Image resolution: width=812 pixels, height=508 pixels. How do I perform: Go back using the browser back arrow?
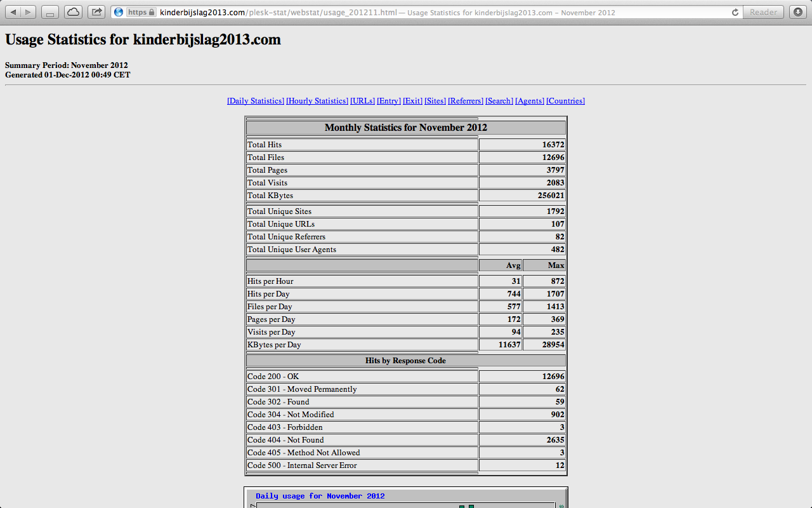tap(13, 12)
